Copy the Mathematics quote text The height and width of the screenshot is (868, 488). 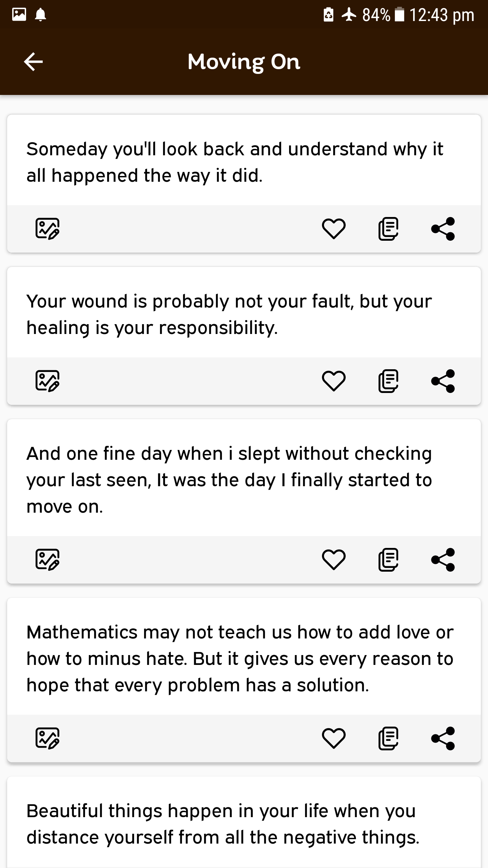[388, 738]
